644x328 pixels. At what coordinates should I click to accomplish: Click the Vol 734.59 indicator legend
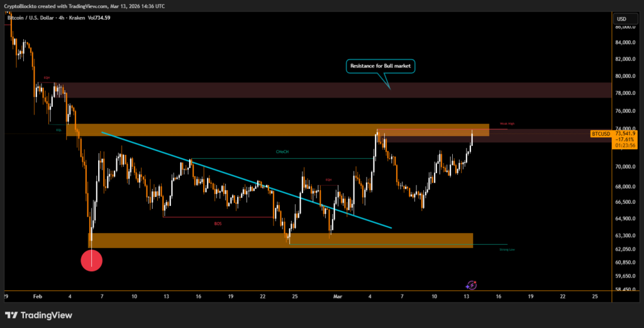[x=99, y=18]
